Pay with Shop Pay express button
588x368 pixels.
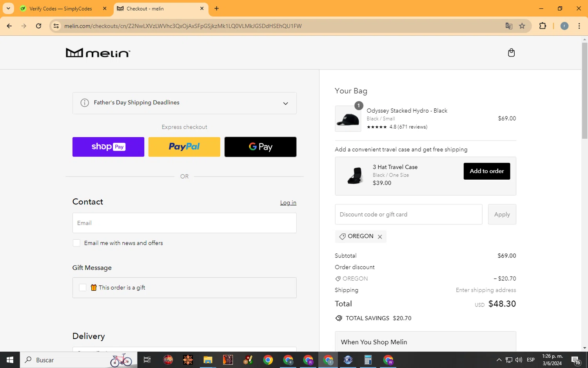pyautogui.click(x=108, y=147)
